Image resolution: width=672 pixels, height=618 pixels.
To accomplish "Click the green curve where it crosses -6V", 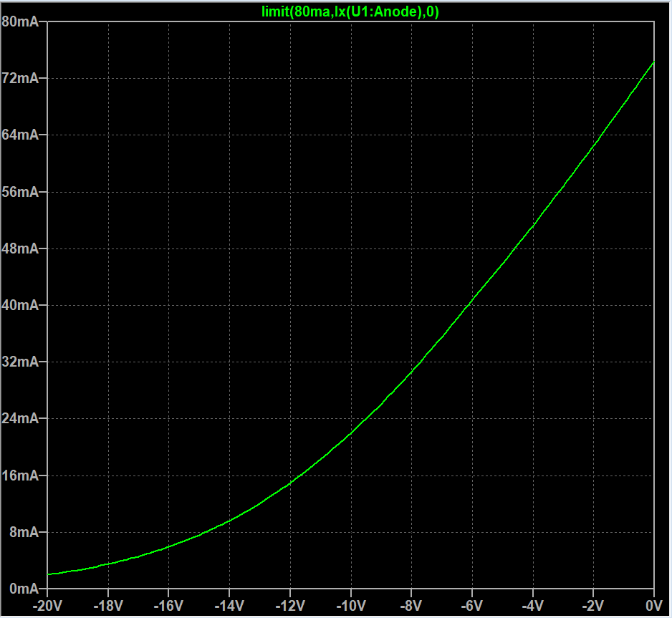I will 472,301.
